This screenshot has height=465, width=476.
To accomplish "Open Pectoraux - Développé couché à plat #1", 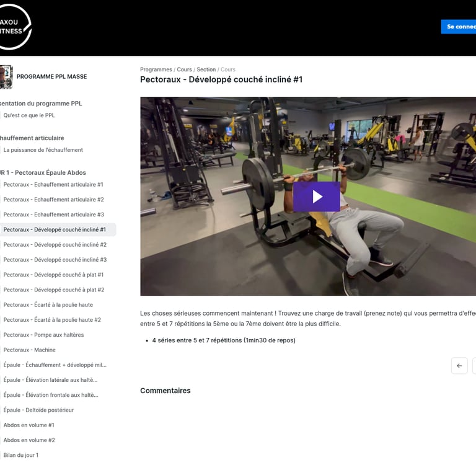I will click(x=53, y=275).
